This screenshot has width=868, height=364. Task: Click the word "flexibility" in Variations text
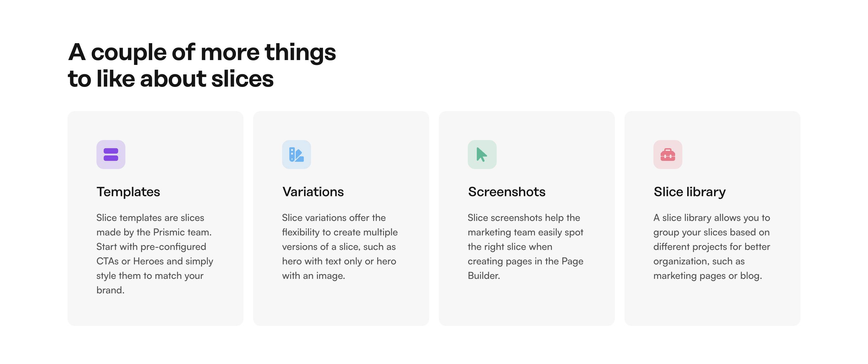point(300,232)
